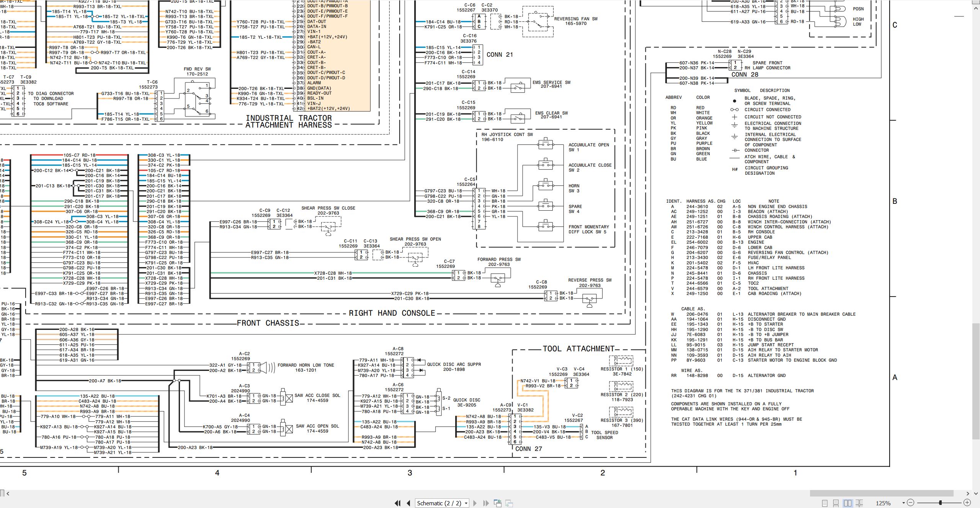The height and width of the screenshot is (508, 980).
Task: Click the horizontal scrollbar thumb
Action: tap(881, 493)
